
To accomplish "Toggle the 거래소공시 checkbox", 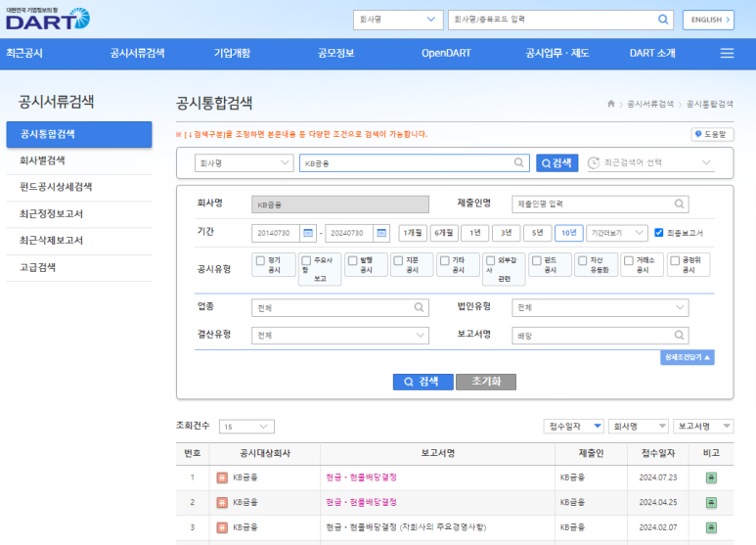I will 629,260.
